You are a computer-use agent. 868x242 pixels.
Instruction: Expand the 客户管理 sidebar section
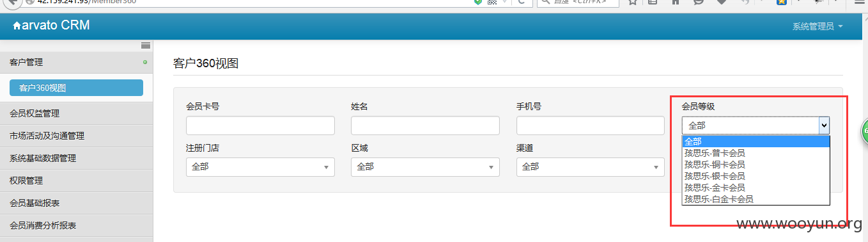[76, 62]
